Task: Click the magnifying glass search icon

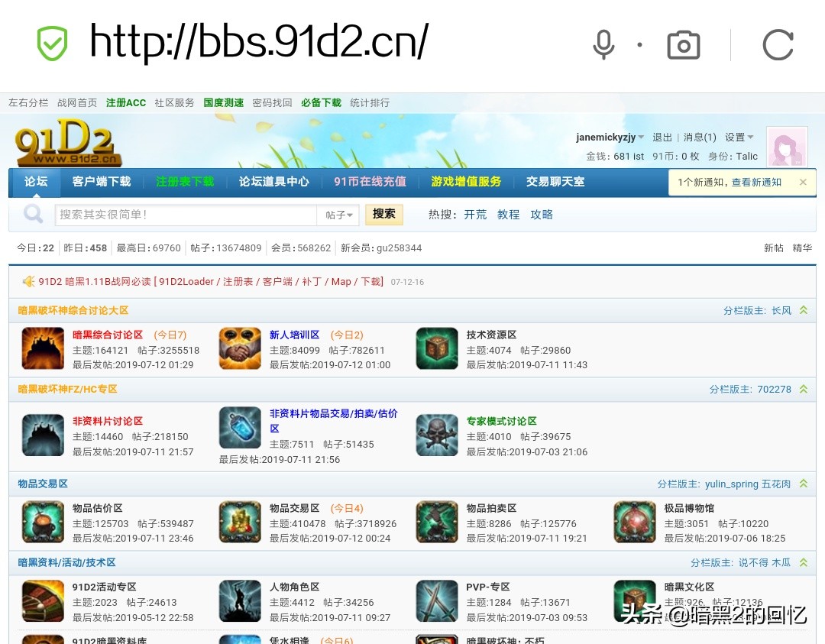Action: pos(33,214)
